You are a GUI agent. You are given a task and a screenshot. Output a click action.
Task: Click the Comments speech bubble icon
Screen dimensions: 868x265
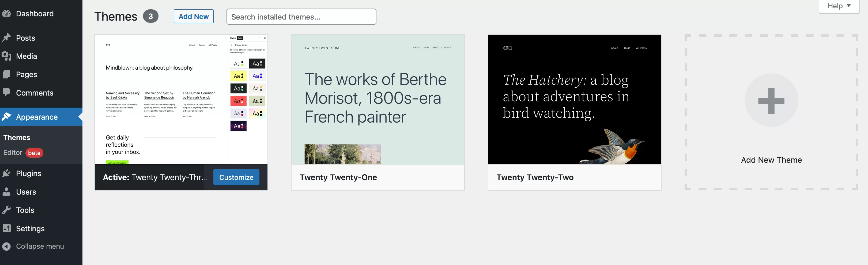[x=6, y=93]
